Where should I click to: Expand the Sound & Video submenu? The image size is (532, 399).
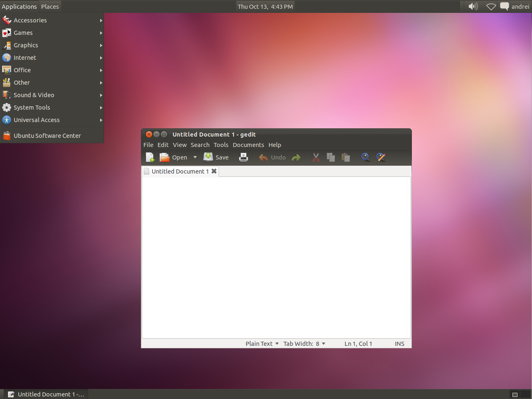coord(52,95)
